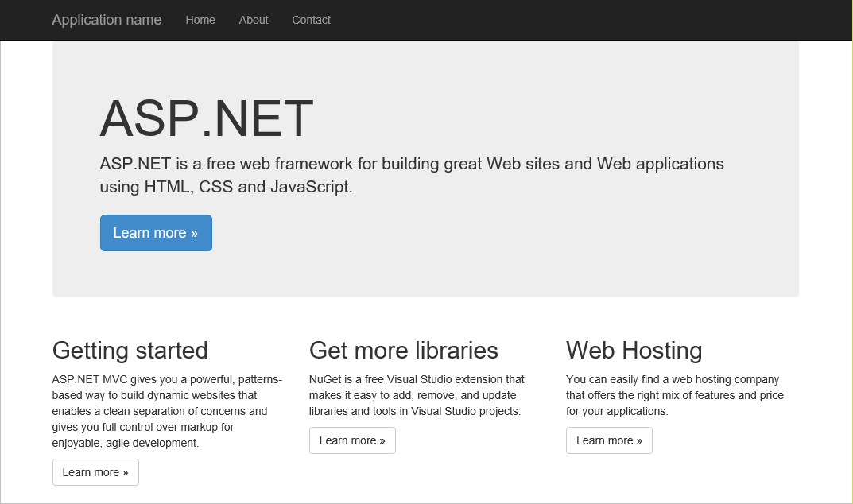This screenshot has width=853, height=504.
Task: Click the Get more libraries heading
Action: coord(403,350)
